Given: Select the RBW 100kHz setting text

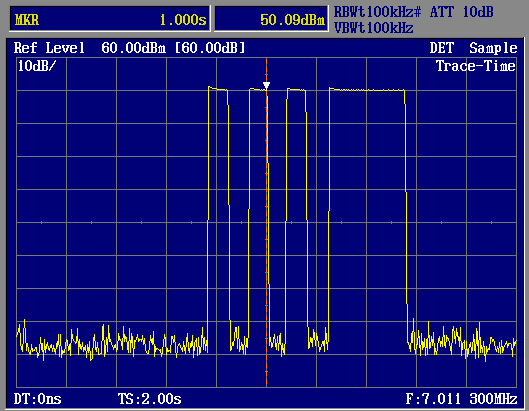Looking at the screenshot, I should click(x=378, y=12).
